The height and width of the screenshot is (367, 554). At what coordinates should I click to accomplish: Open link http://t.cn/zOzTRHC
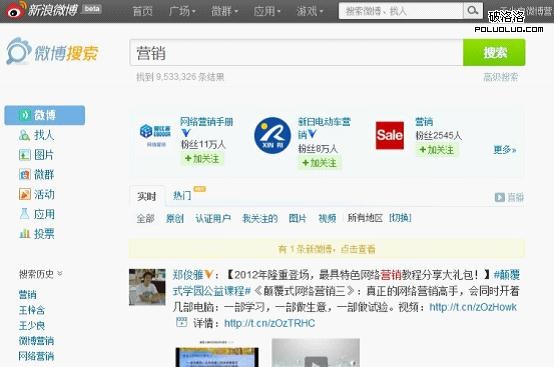[269, 323]
